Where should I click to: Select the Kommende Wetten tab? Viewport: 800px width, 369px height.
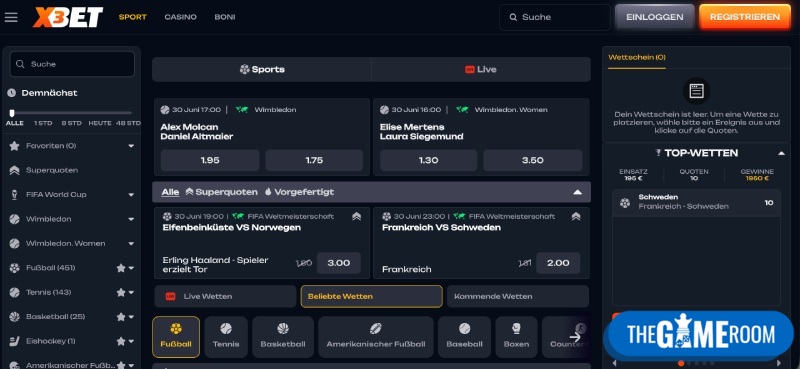pyautogui.click(x=517, y=297)
